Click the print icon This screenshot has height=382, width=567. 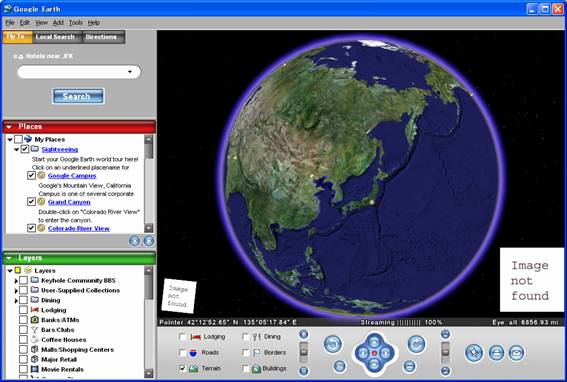496,353
